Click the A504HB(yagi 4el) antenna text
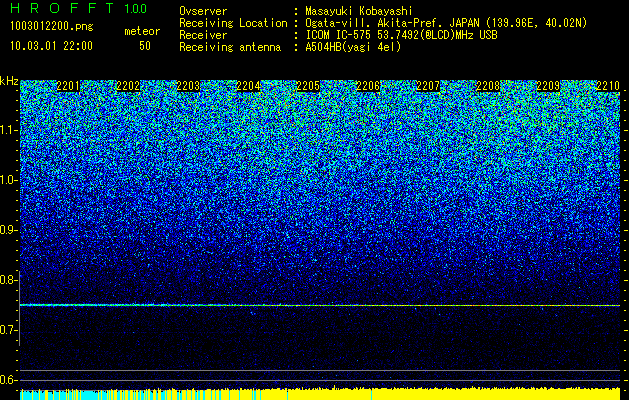Image resolution: width=629 pixels, height=400 pixels. coord(353,47)
